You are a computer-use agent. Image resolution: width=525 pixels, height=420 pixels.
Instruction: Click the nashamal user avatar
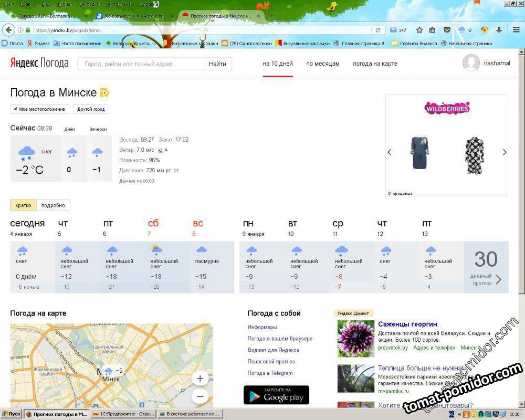pyautogui.click(x=471, y=63)
